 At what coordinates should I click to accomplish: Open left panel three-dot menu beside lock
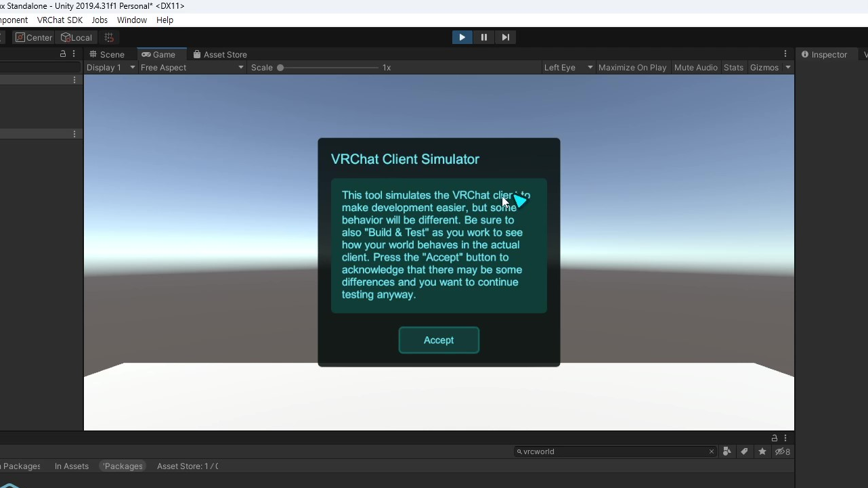tap(74, 53)
